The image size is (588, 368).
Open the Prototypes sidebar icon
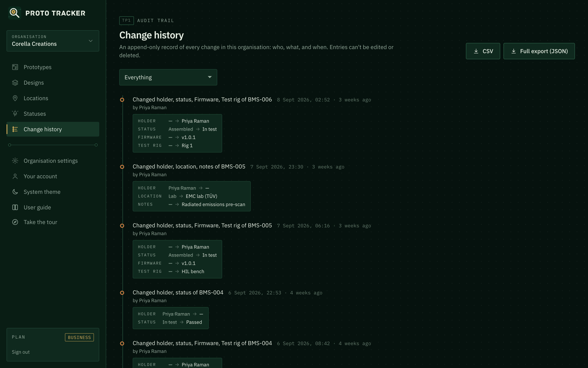click(15, 67)
